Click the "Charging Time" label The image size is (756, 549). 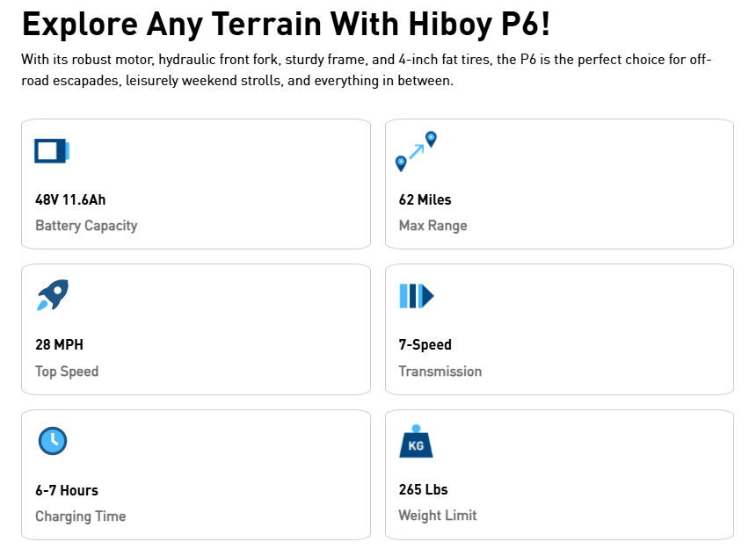point(80,516)
